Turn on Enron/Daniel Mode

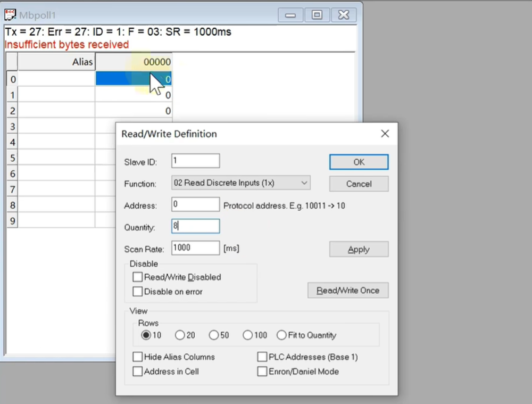pyautogui.click(x=262, y=372)
